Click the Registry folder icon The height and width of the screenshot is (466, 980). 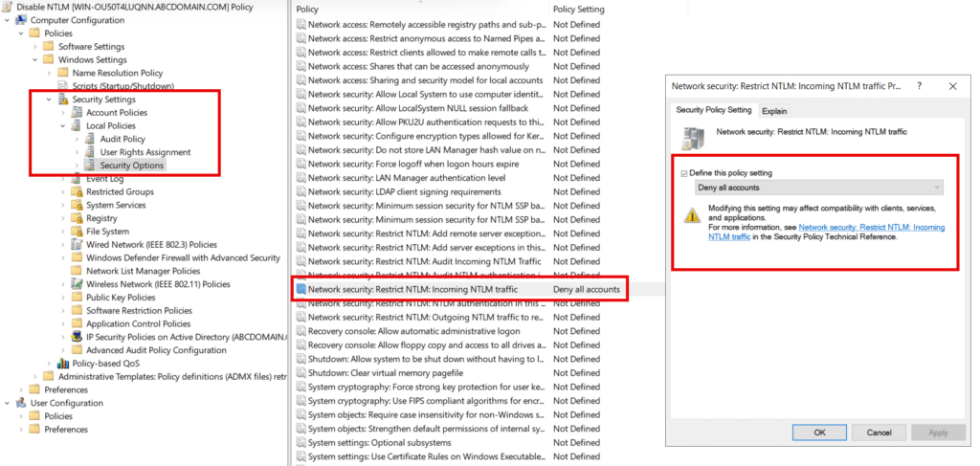click(77, 218)
